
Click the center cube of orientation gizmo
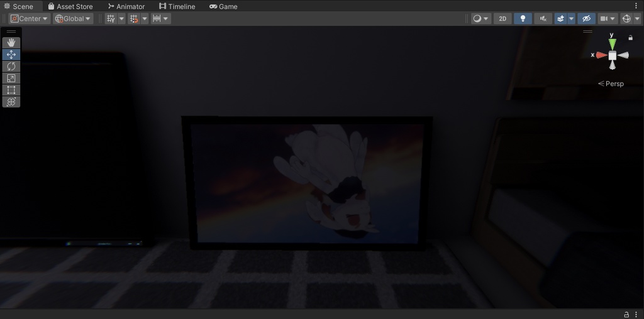613,55
